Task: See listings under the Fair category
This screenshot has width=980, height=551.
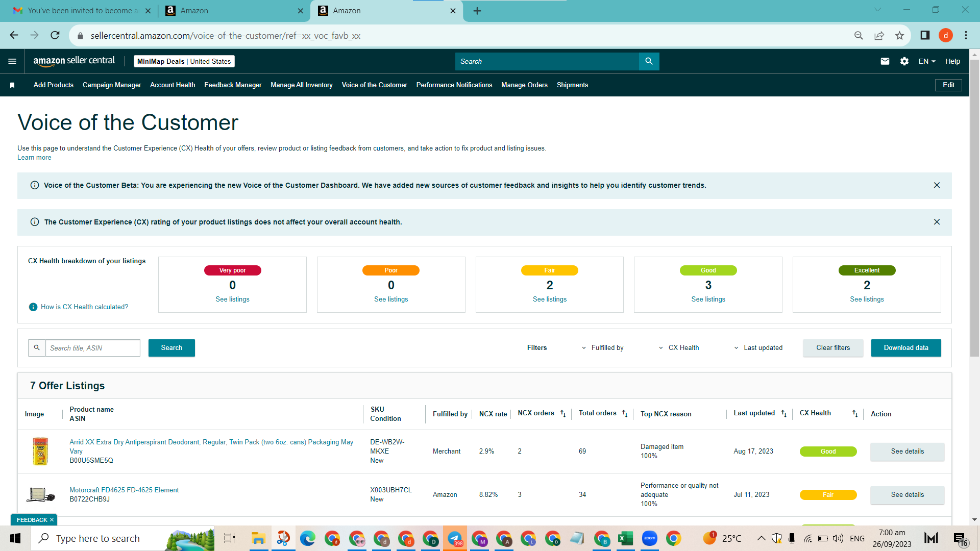Action: 550,299
